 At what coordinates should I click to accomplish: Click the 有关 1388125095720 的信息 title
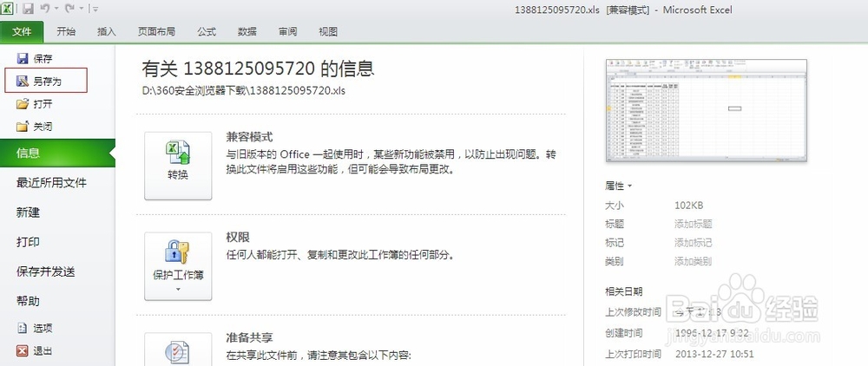click(x=258, y=69)
